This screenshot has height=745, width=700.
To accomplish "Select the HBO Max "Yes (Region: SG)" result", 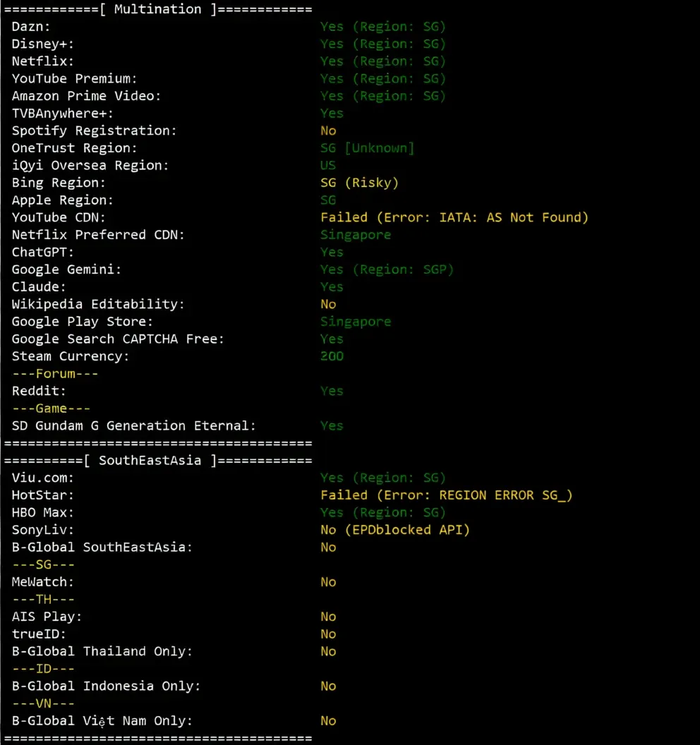I will (383, 513).
